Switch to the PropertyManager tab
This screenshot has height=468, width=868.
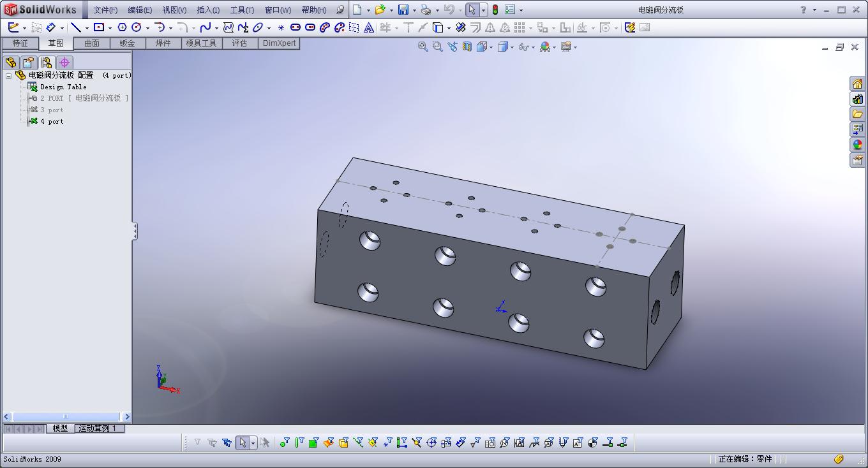click(x=28, y=62)
